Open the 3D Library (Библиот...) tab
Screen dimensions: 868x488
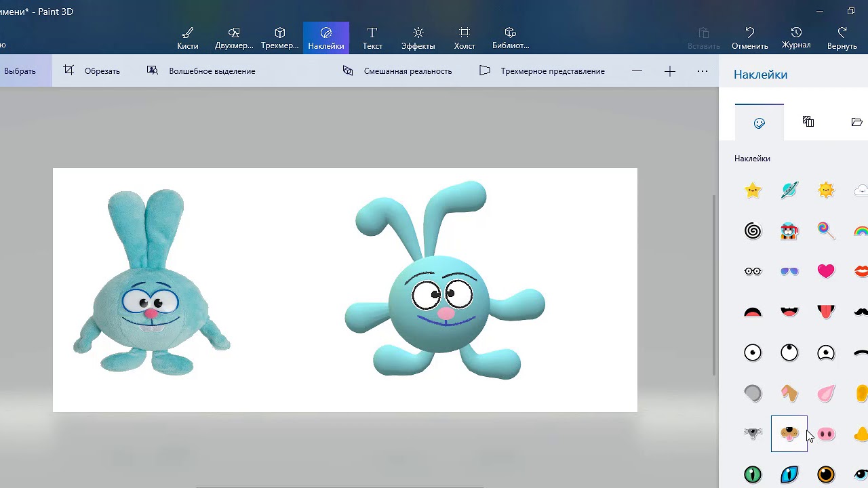pos(511,38)
